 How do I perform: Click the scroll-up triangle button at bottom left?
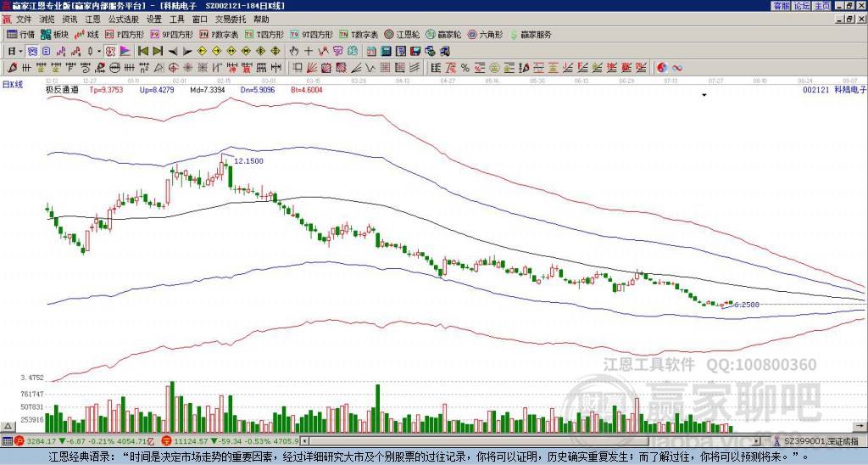pyautogui.click(x=8, y=427)
